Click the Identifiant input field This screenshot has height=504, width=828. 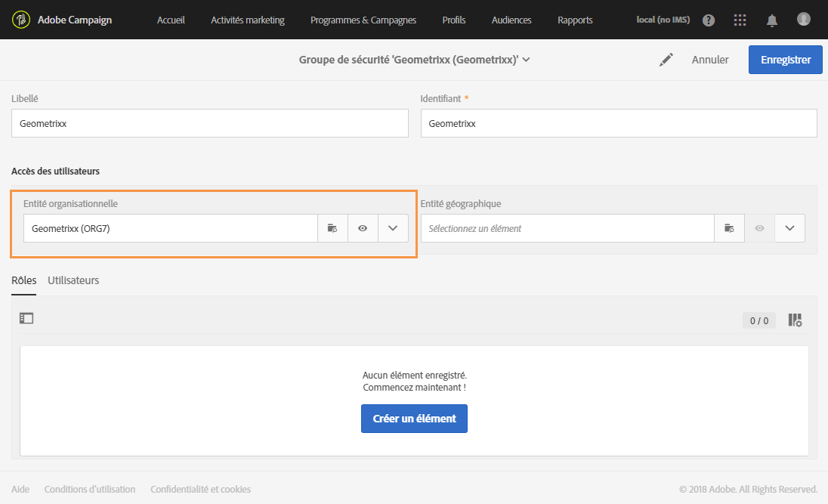[x=619, y=123]
